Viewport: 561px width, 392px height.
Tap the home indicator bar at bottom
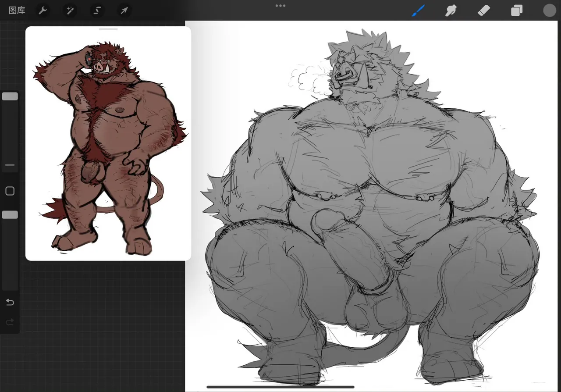point(280,387)
